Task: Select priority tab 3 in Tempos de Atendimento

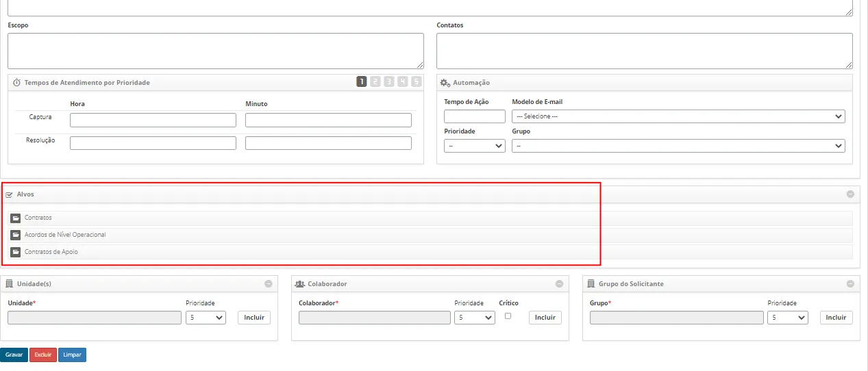Action: [388, 81]
